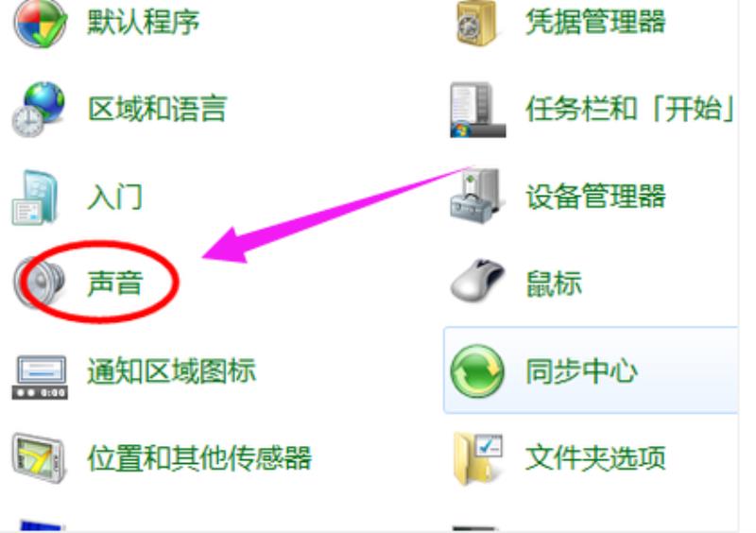Click the 文件夹选项 text link
756x533 pixels.
tap(596, 457)
